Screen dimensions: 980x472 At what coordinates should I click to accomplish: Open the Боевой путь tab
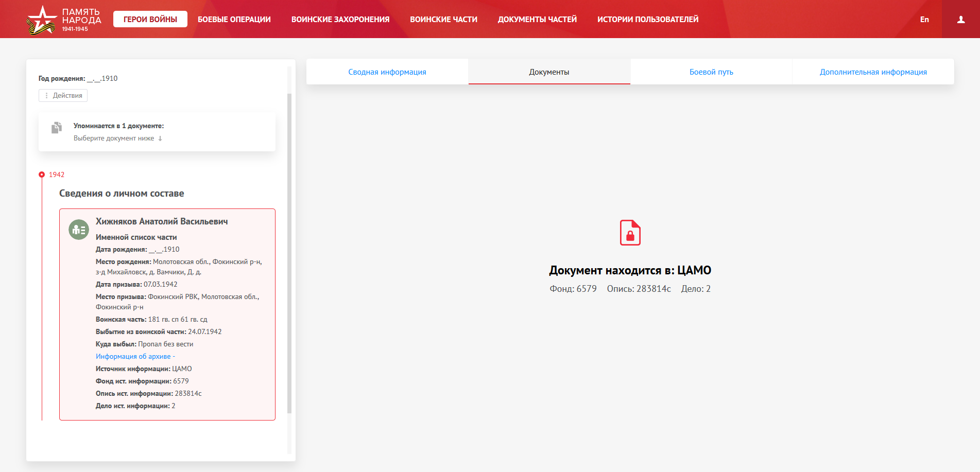711,72
